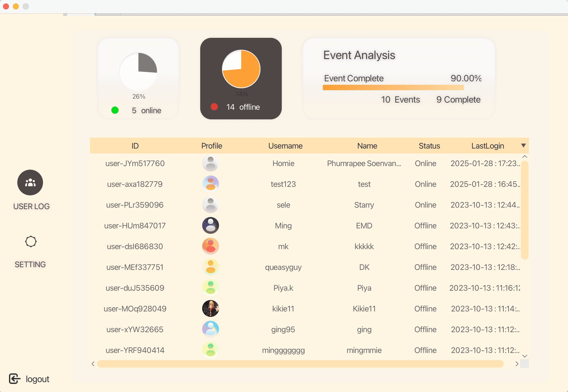Image resolution: width=568 pixels, height=392 pixels.
Task: Select row ID user-JYm517760
Action: tap(135, 163)
